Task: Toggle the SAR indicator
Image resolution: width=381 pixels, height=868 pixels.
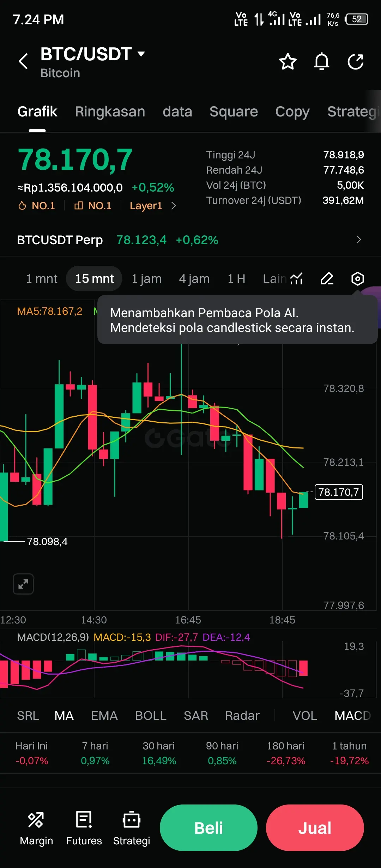Action: pos(196,716)
